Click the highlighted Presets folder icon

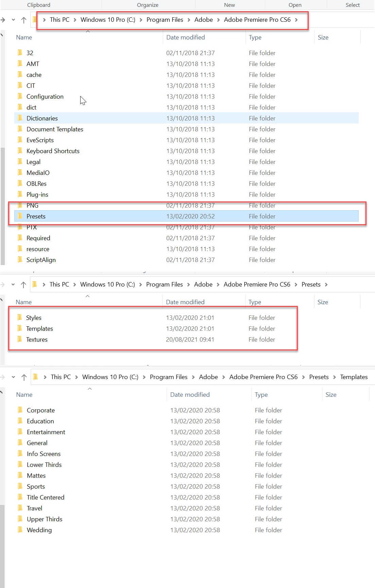20,216
